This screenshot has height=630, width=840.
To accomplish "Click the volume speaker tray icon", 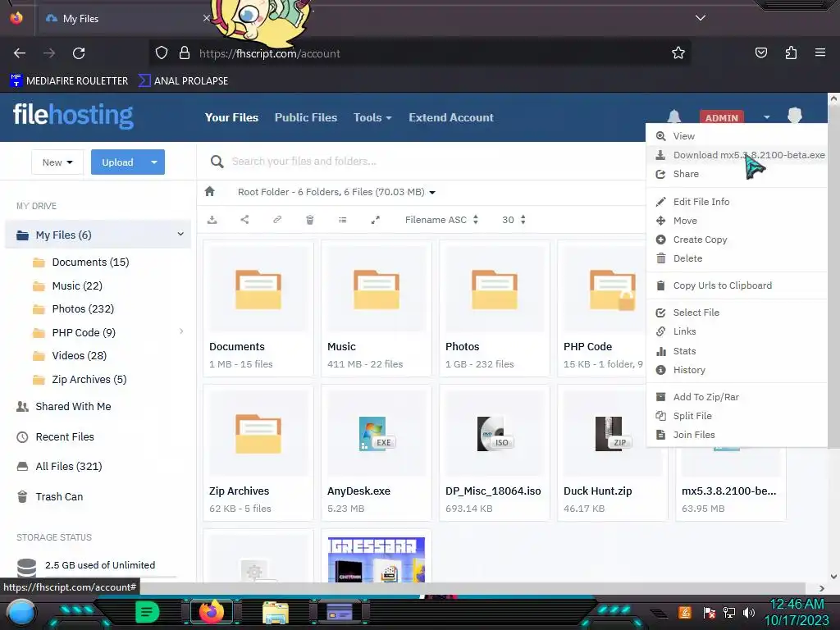I will [749, 612].
